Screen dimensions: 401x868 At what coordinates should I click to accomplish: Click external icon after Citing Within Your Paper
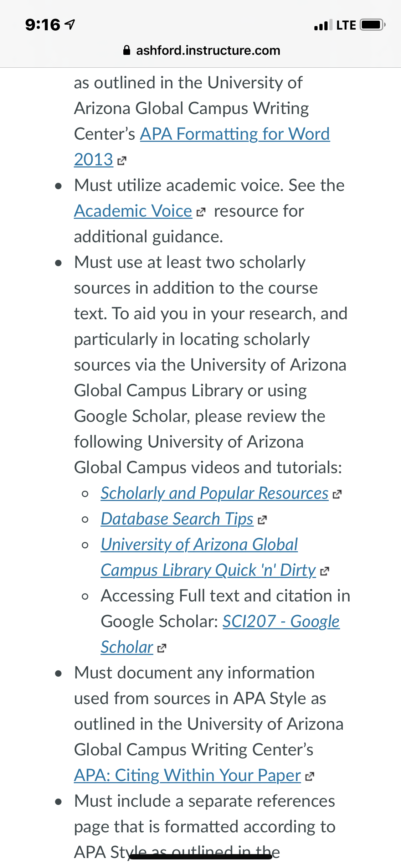(310, 776)
